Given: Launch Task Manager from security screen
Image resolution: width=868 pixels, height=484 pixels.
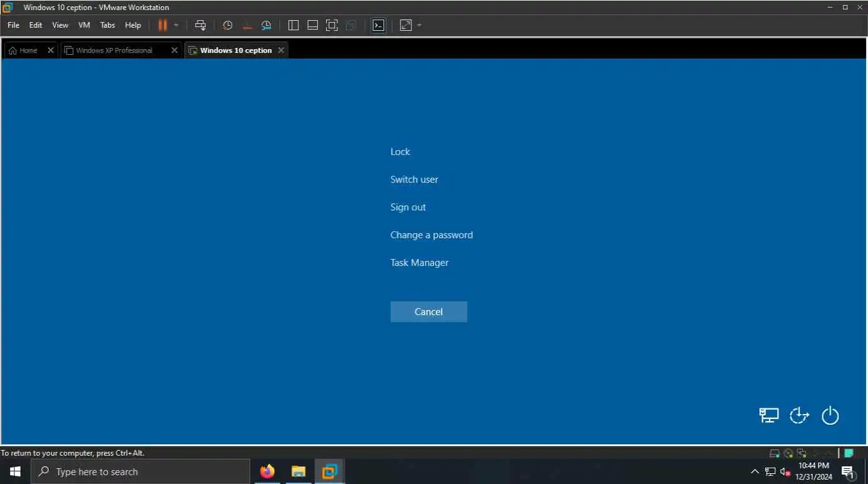Looking at the screenshot, I should pos(419,263).
